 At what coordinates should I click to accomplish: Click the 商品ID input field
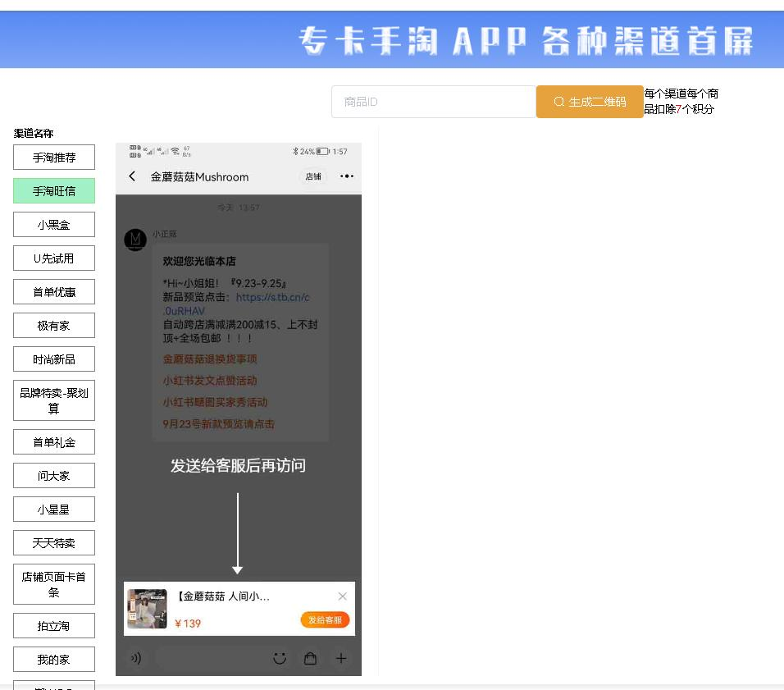pos(434,102)
